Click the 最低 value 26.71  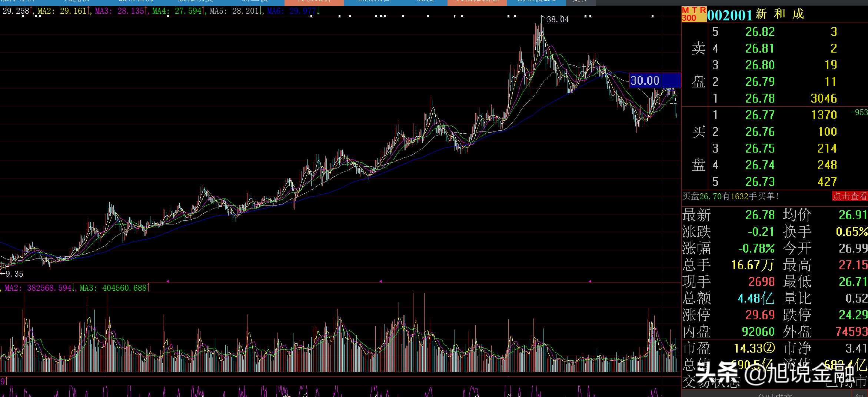point(853,282)
